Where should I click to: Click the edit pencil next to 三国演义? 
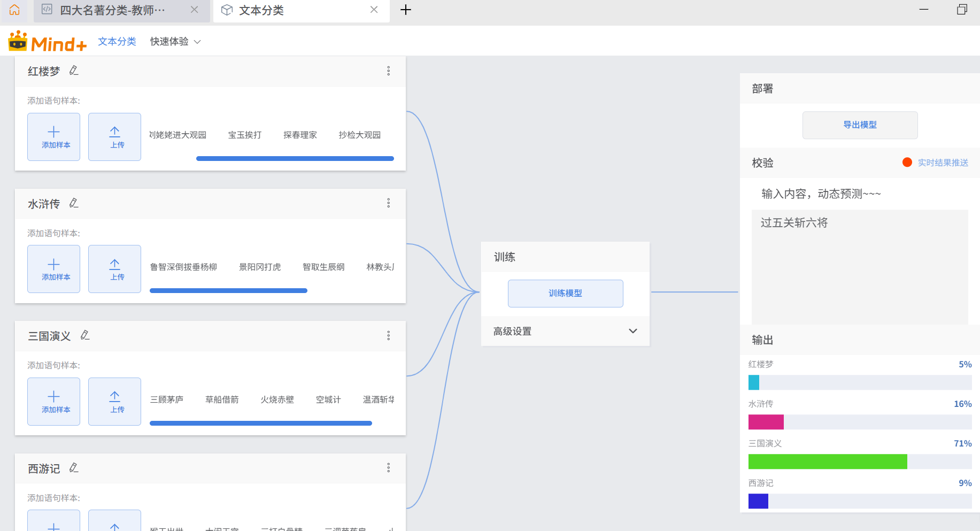pyautogui.click(x=85, y=335)
